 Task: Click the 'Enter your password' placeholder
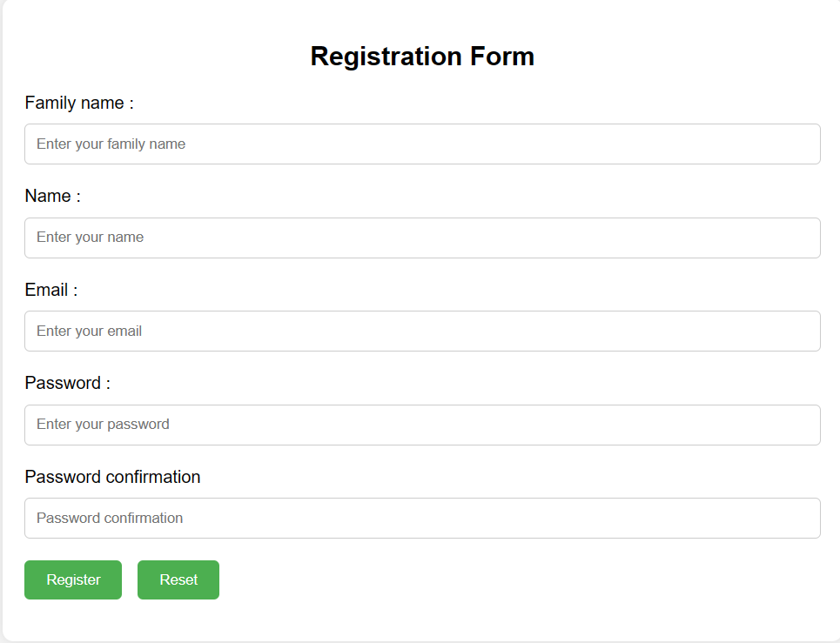tap(103, 425)
